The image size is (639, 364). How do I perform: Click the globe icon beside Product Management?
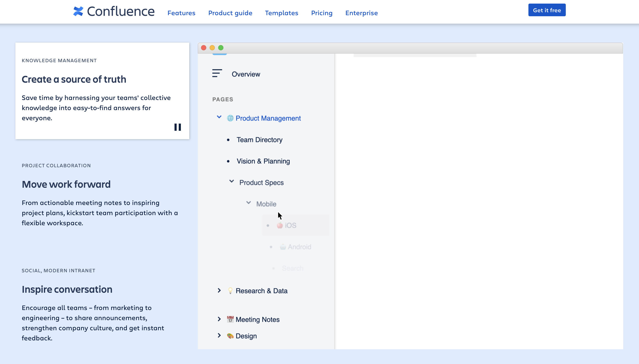230,118
